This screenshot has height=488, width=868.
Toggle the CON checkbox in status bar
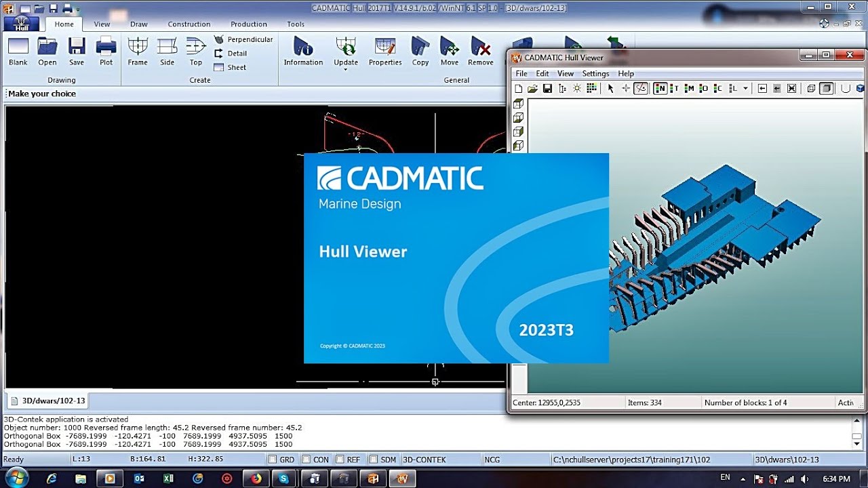(307, 460)
